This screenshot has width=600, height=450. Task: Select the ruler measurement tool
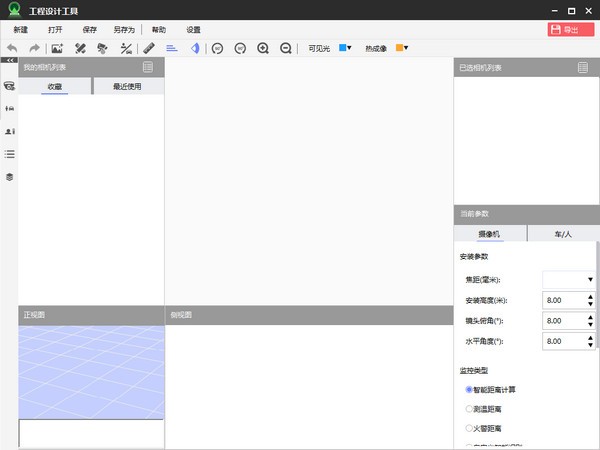tap(149, 48)
